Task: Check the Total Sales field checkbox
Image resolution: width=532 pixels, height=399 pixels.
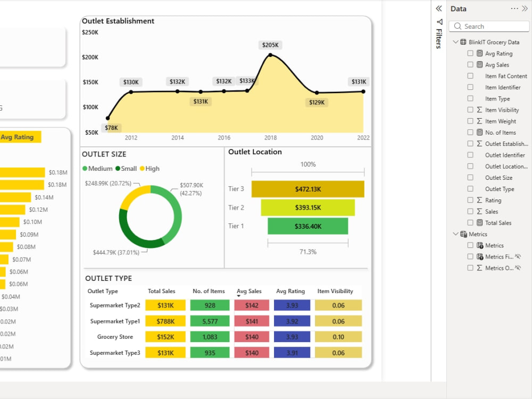Action: [x=470, y=222]
